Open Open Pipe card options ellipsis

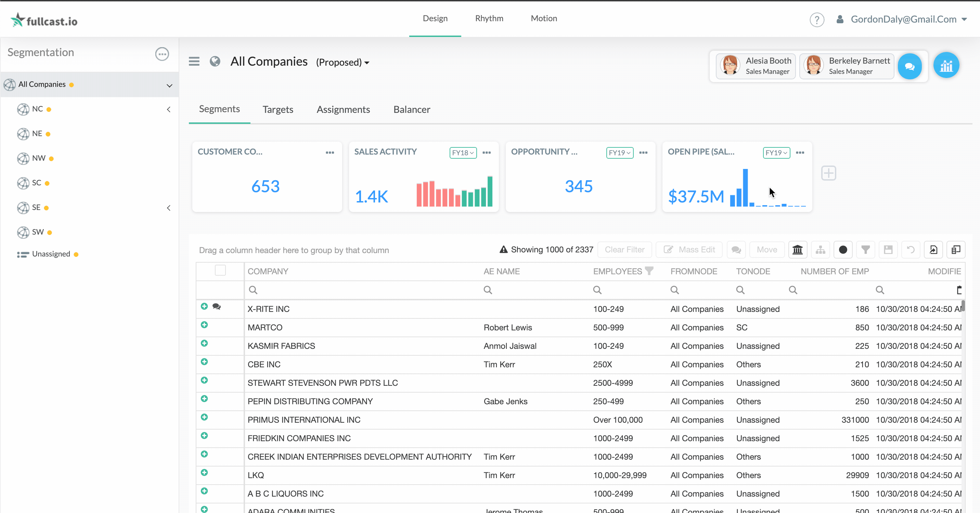point(800,153)
